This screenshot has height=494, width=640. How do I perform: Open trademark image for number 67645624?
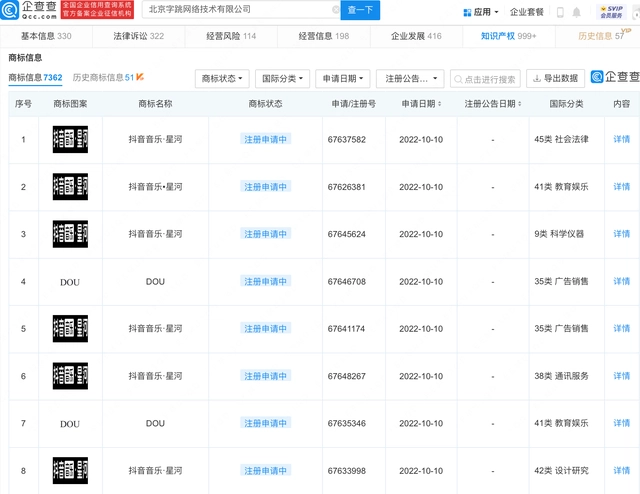pyautogui.click(x=70, y=234)
